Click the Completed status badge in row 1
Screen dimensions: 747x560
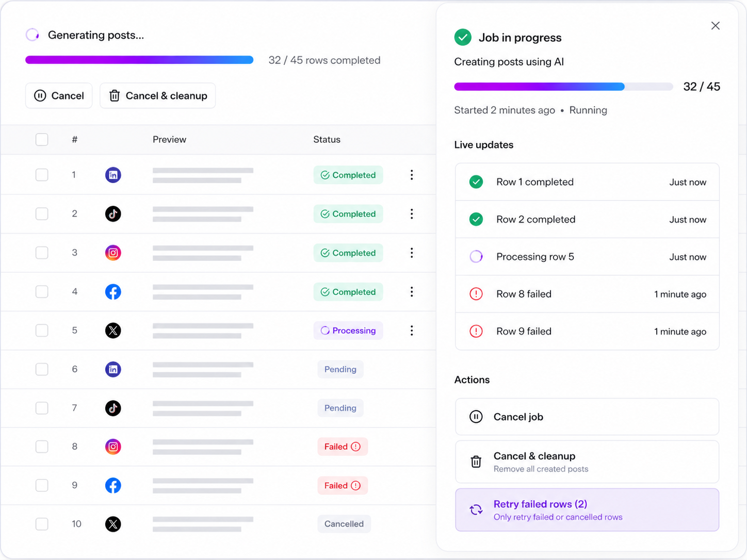(x=348, y=175)
